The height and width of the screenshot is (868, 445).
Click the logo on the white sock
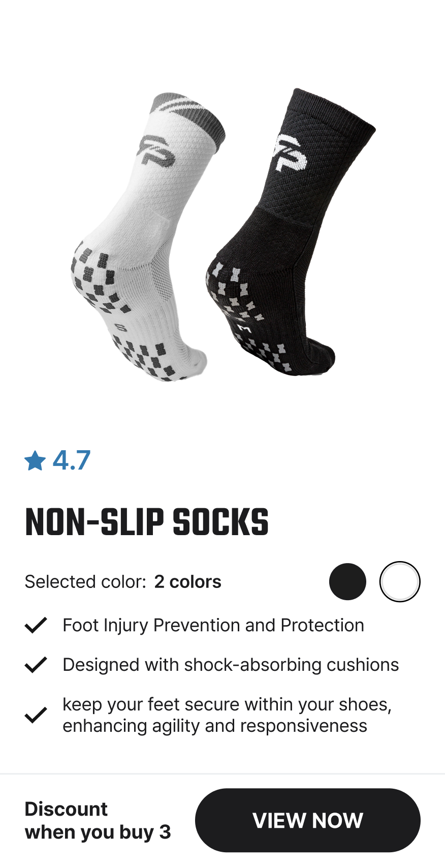tap(156, 150)
